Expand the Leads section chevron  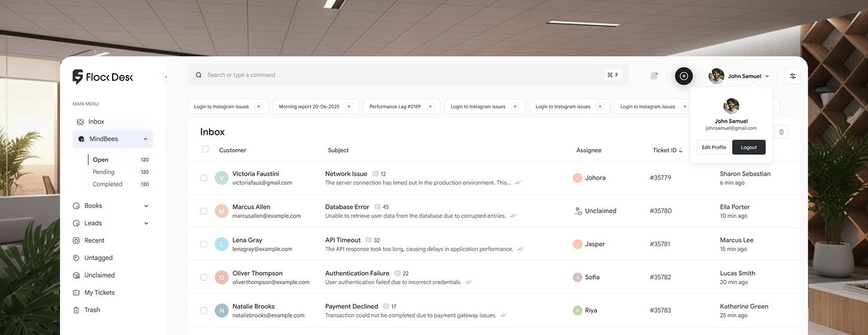(146, 224)
